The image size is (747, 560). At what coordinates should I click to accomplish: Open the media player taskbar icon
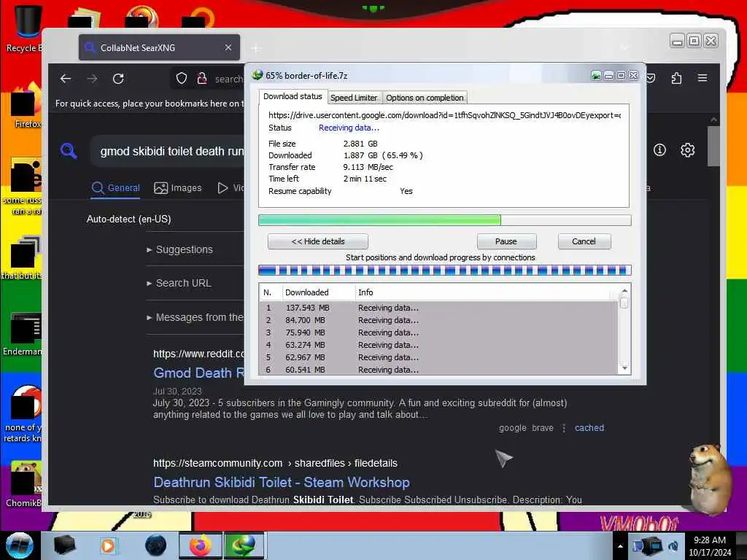pos(108,545)
